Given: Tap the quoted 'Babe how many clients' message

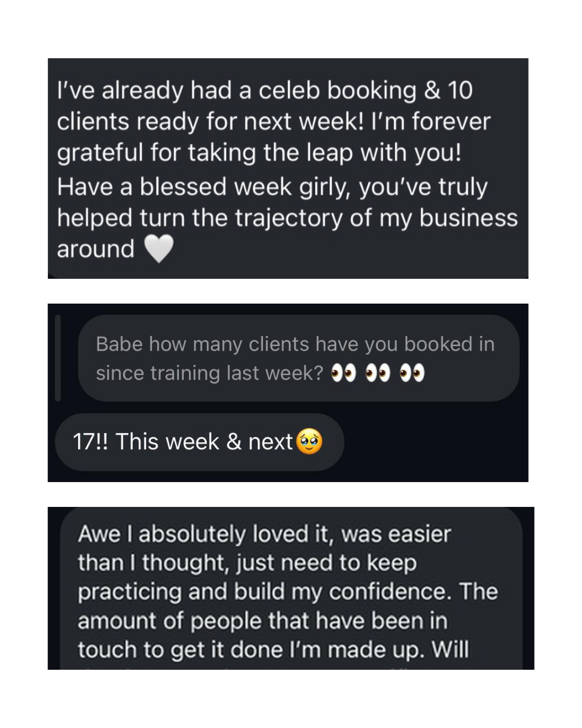Looking at the screenshot, I should [299, 358].
